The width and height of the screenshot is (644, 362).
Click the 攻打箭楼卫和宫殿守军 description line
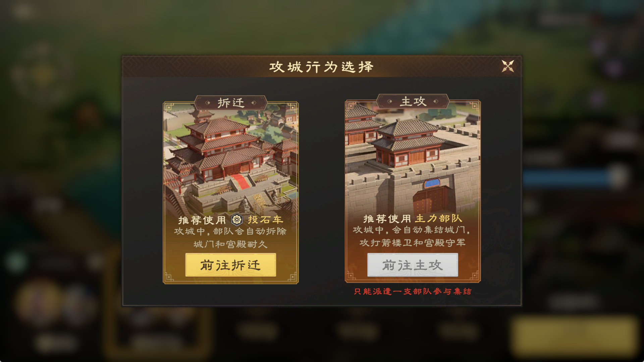[413, 243]
